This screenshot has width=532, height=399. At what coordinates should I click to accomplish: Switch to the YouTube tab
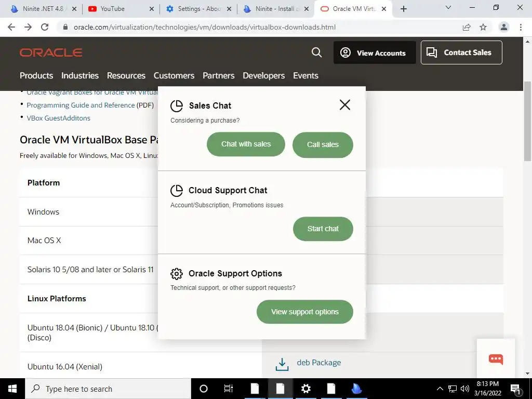(121, 9)
